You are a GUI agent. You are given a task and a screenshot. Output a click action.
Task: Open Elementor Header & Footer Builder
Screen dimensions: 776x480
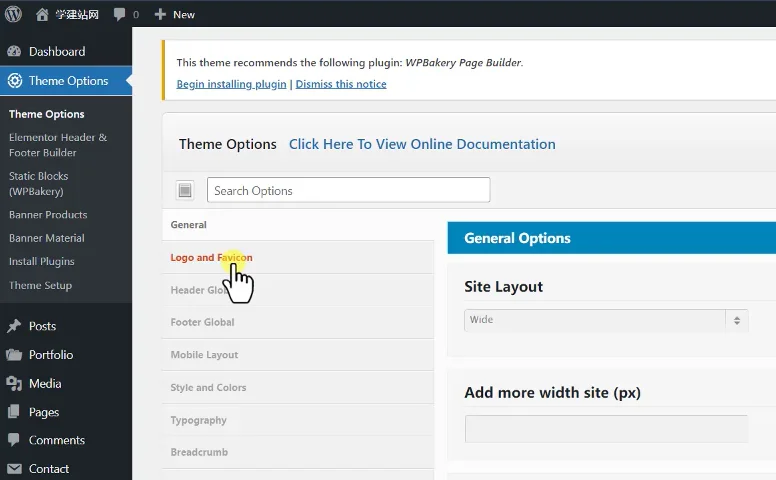pos(58,145)
